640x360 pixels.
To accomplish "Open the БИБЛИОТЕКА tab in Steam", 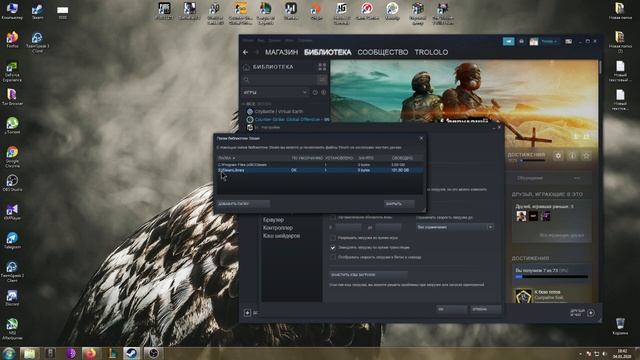I will click(327, 52).
